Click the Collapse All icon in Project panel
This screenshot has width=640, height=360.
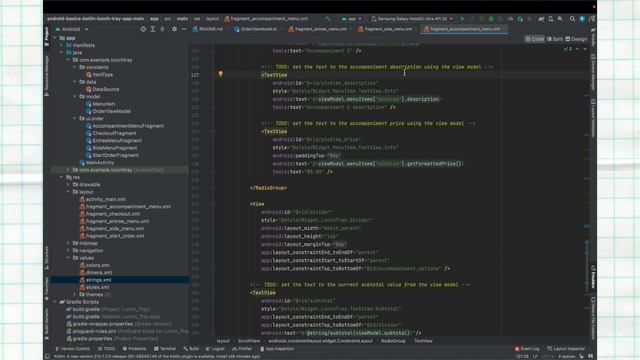tap(162, 29)
